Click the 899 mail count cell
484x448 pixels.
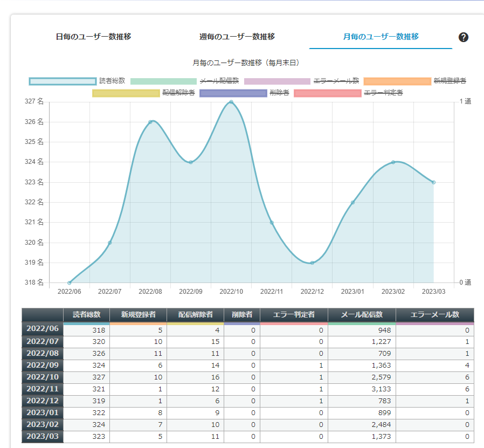(362, 413)
